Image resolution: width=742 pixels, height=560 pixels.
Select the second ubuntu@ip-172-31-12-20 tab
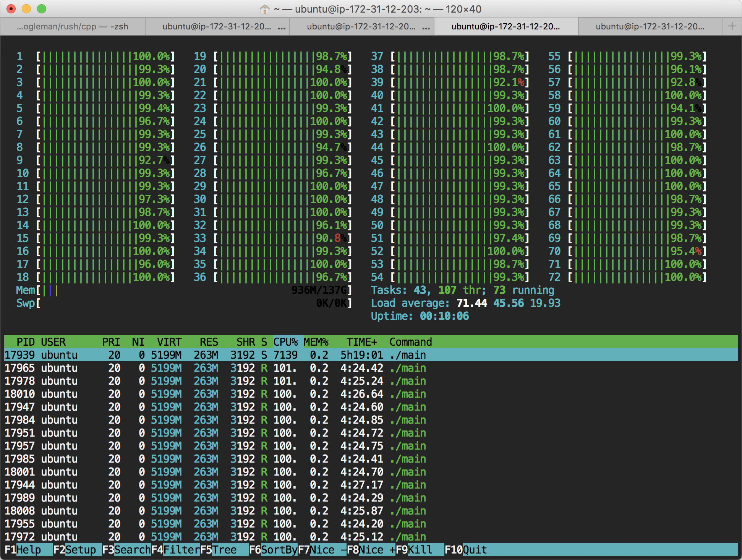point(217,26)
